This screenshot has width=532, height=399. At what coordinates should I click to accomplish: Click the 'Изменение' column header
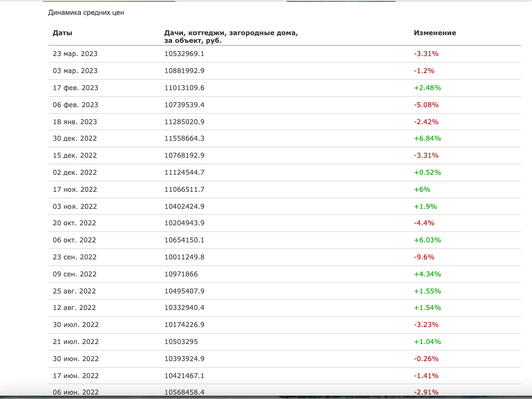coord(435,33)
